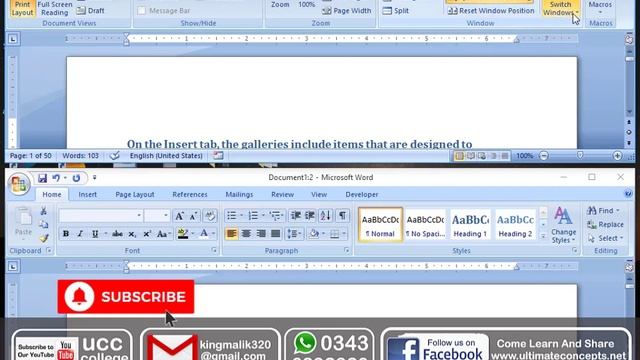Click the Subscript icon
The width and height of the screenshot is (640, 360).
[132, 234]
